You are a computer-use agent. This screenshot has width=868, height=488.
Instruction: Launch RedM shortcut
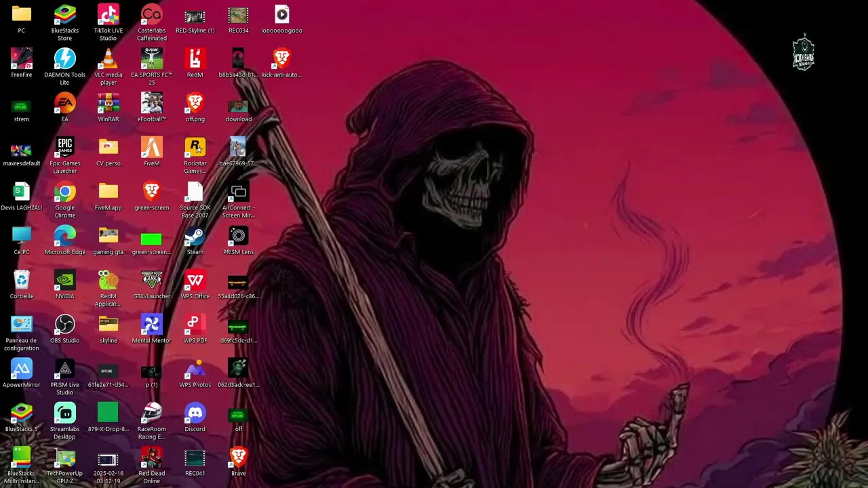click(195, 59)
